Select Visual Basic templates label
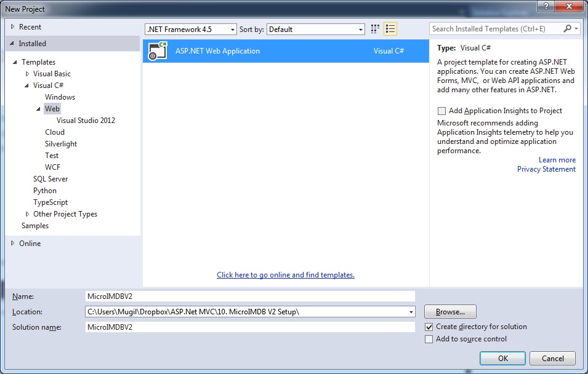588x374 pixels. coord(52,74)
